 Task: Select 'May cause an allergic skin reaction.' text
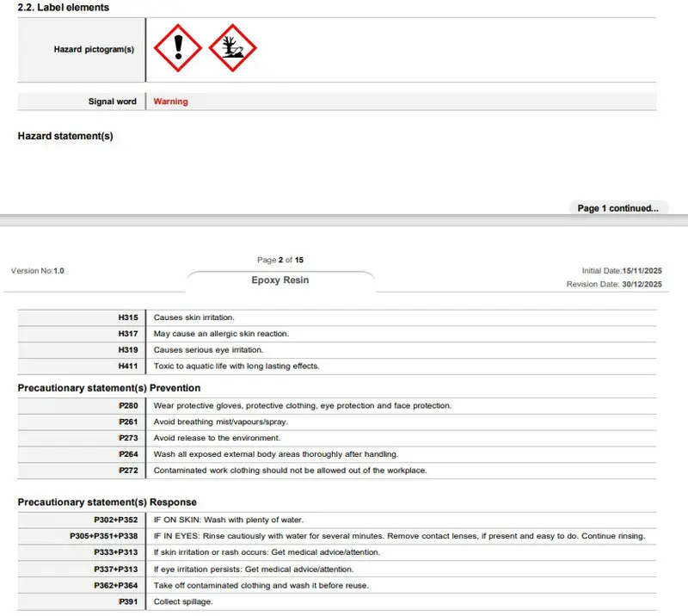[x=221, y=334]
